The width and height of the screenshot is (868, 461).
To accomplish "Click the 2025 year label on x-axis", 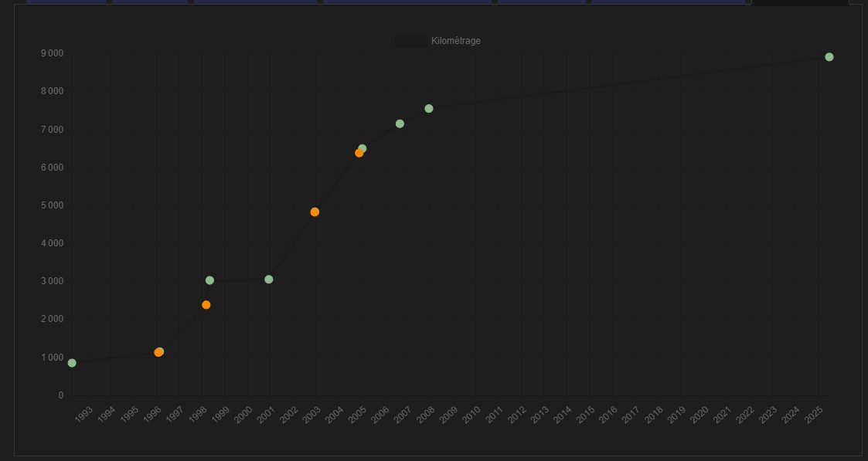I will tap(813, 415).
